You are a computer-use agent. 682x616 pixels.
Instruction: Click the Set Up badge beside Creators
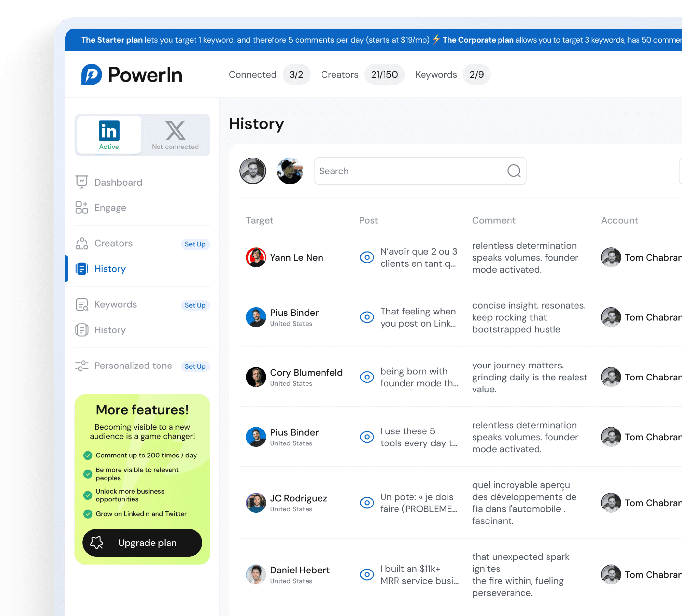click(195, 244)
